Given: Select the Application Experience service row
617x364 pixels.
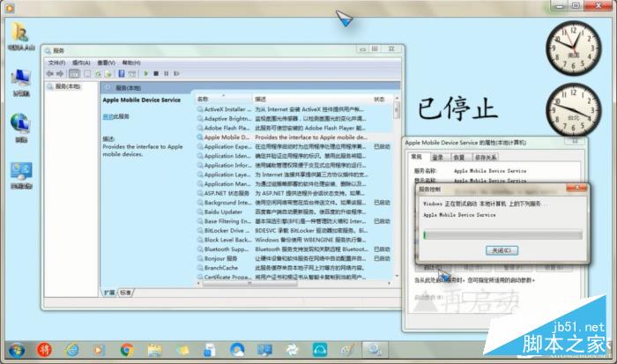Looking at the screenshot, I should [x=294, y=146].
